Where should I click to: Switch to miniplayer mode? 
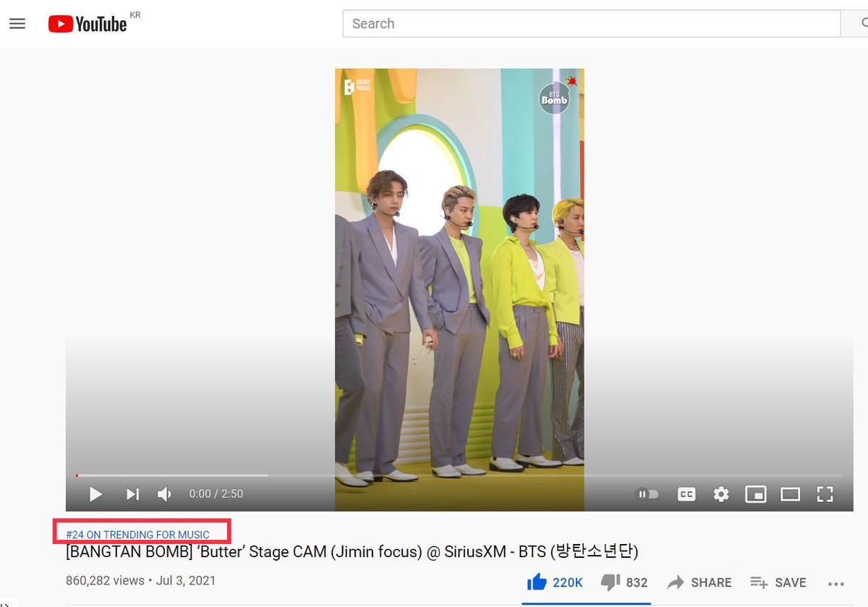(x=755, y=494)
